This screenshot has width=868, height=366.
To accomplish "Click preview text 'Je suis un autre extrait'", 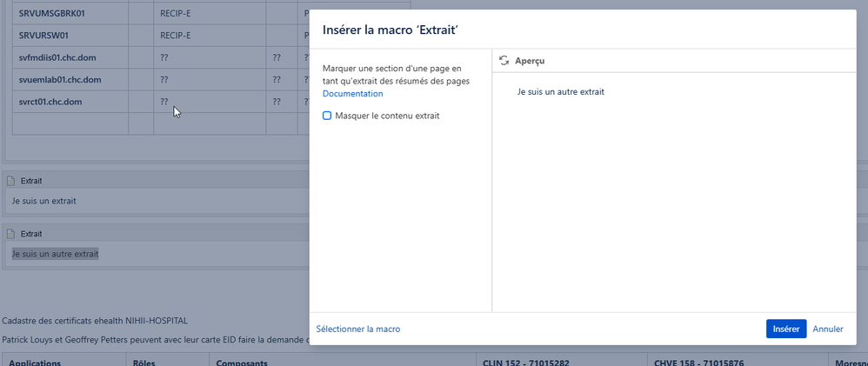I will click(561, 92).
